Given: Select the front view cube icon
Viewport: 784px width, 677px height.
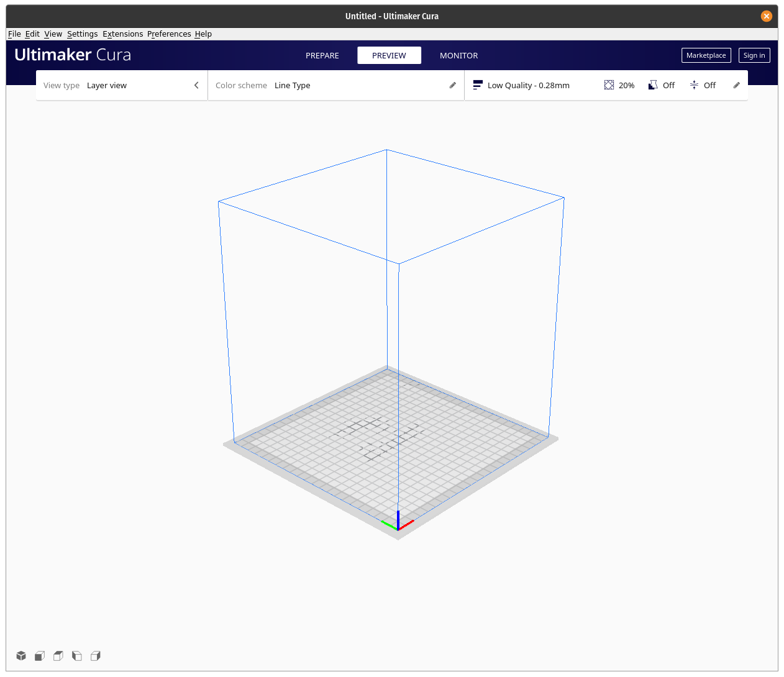Looking at the screenshot, I should coord(40,656).
